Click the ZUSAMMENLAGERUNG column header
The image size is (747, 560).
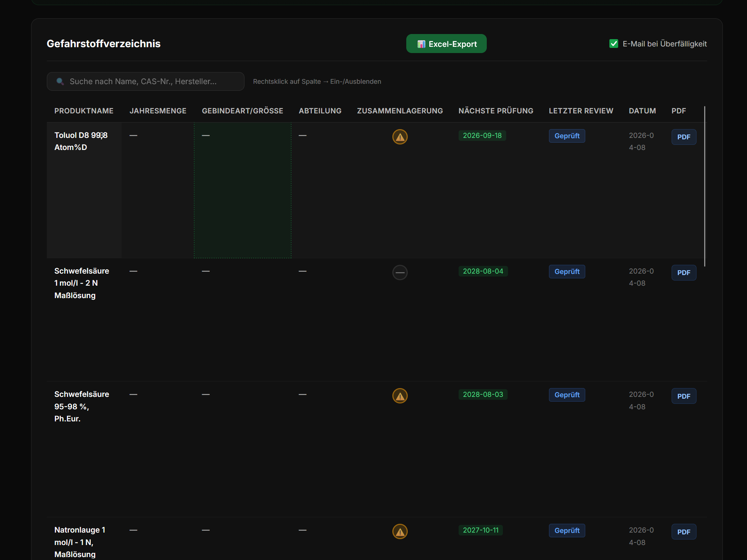[400, 111]
